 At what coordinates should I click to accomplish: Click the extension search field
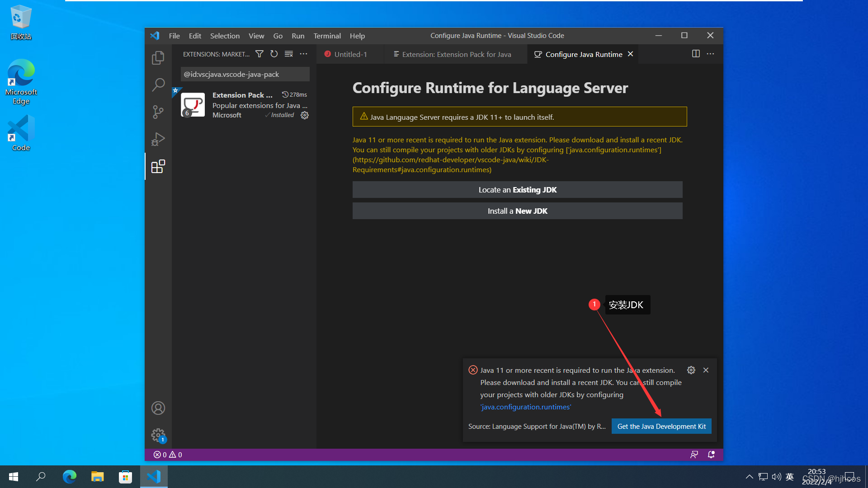click(x=245, y=74)
